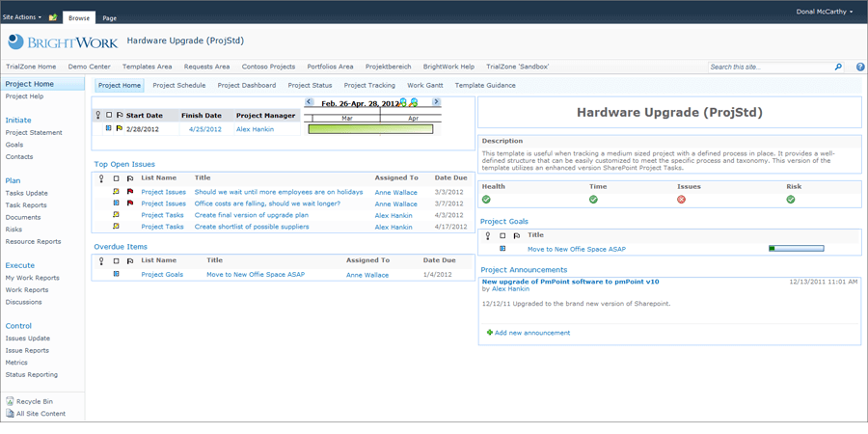The height and width of the screenshot is (434, 868).
Task: Go to TrialZone Home in top navigation
Action: pyautogui.click(x=31, y=67)
